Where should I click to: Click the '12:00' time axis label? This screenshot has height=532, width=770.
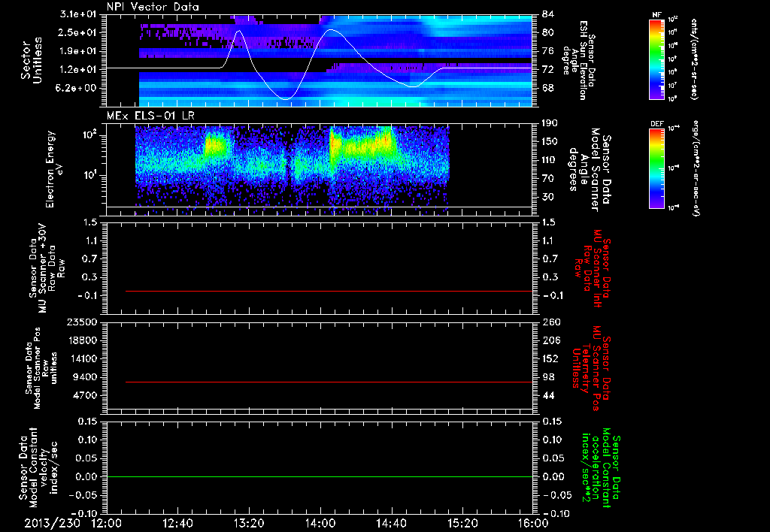click(x=107, y=523)
